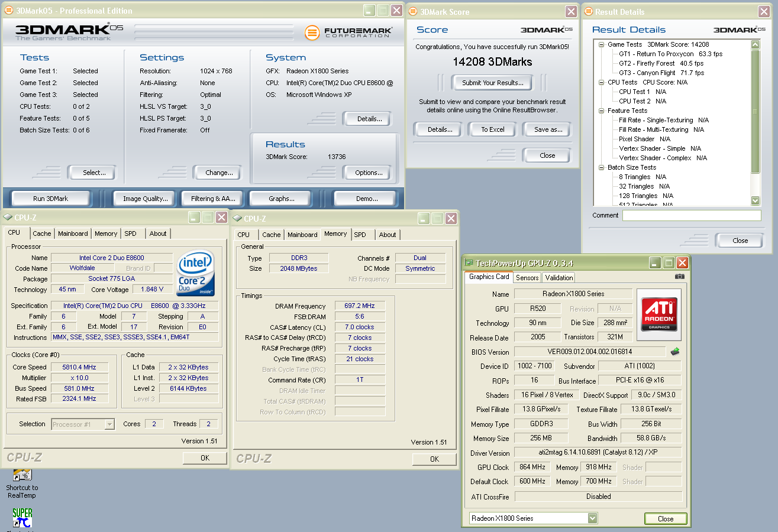Select GT2 - Firefly Forest result row
Viewport: 778px width, 532px height.
(661, 63)
